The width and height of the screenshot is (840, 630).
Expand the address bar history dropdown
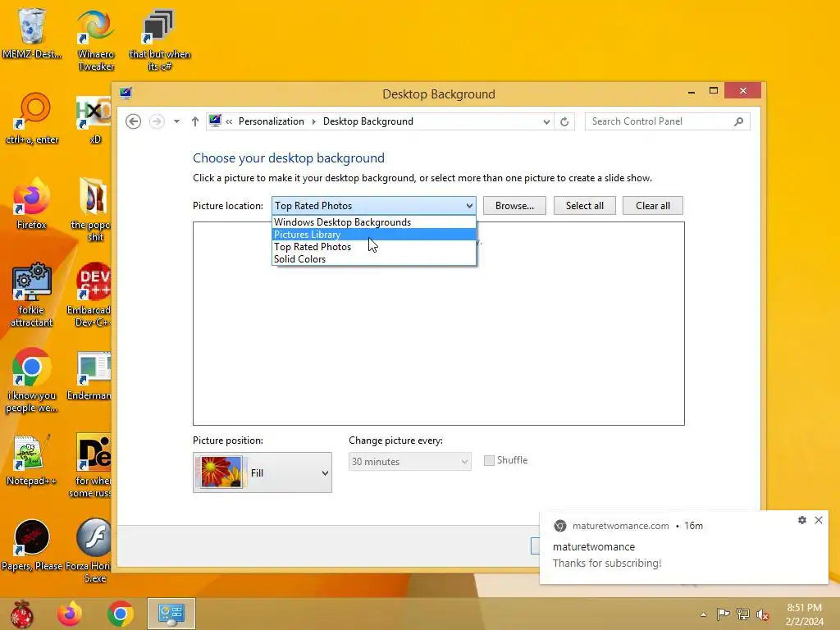tap(546, 121)
